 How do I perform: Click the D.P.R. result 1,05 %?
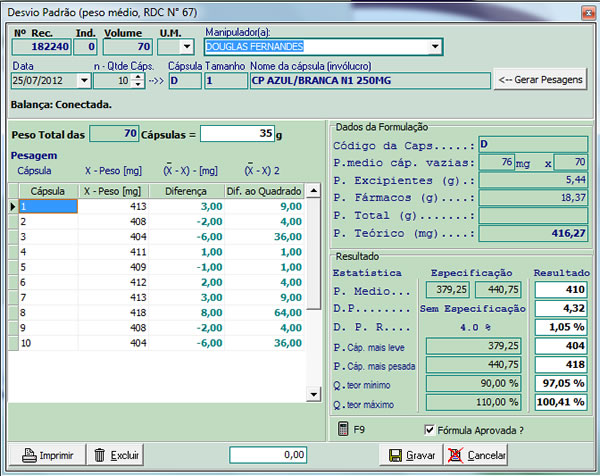[561, 327]
